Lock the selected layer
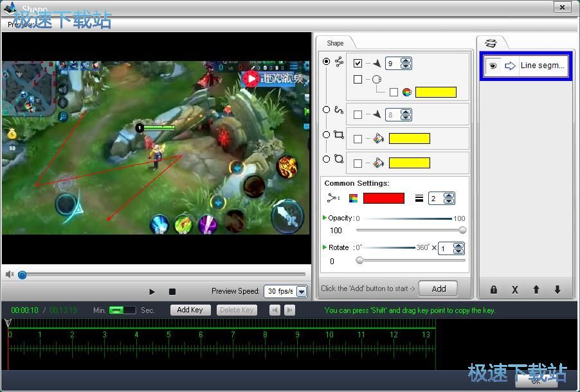The image size is (580, 392). tap(493, 290)
